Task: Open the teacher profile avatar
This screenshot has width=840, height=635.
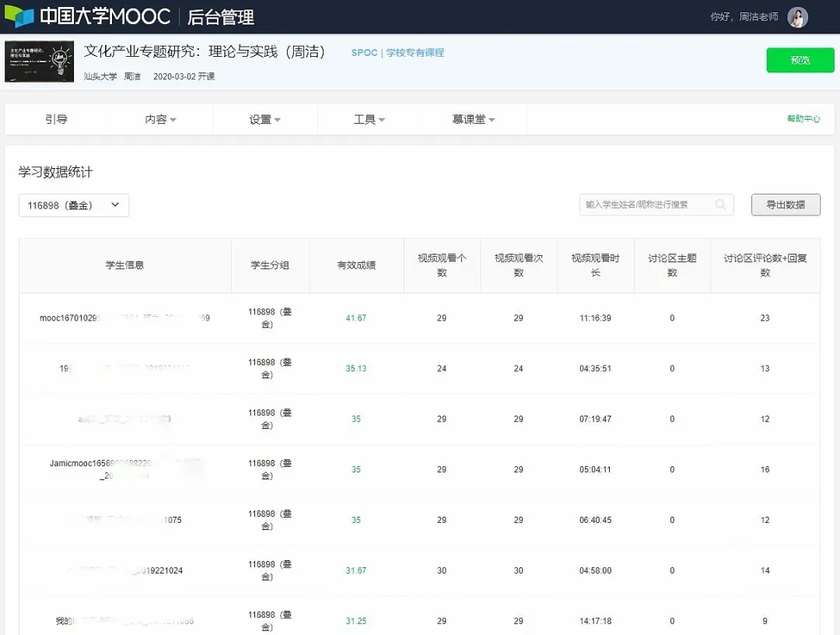Action: coord(797,17)
